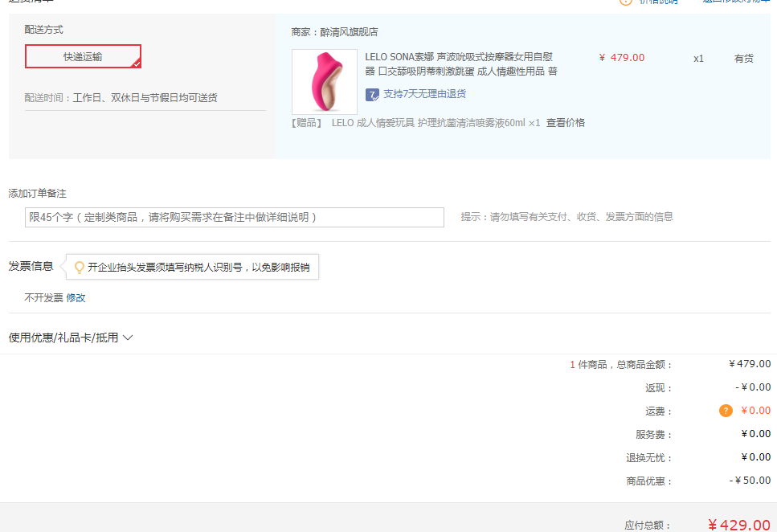
Task: Click the orange question mark next to 运费
Action: click(x=726, y=411)
